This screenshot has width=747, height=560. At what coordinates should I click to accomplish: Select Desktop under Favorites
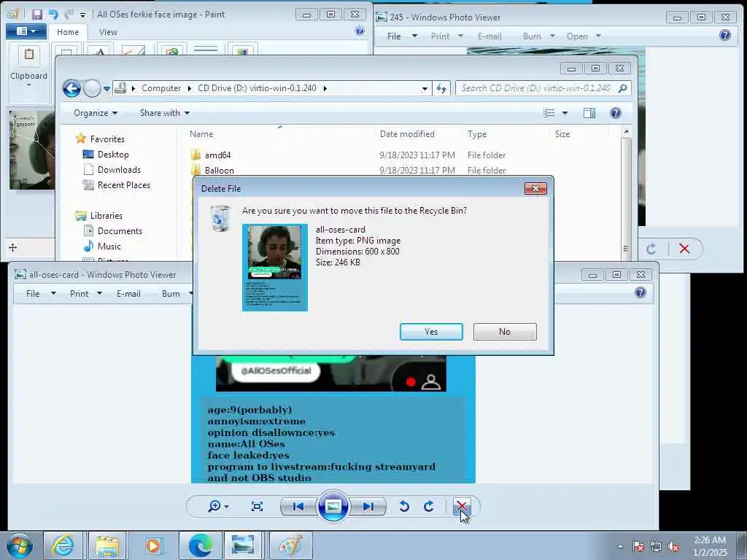pos(113,155)
